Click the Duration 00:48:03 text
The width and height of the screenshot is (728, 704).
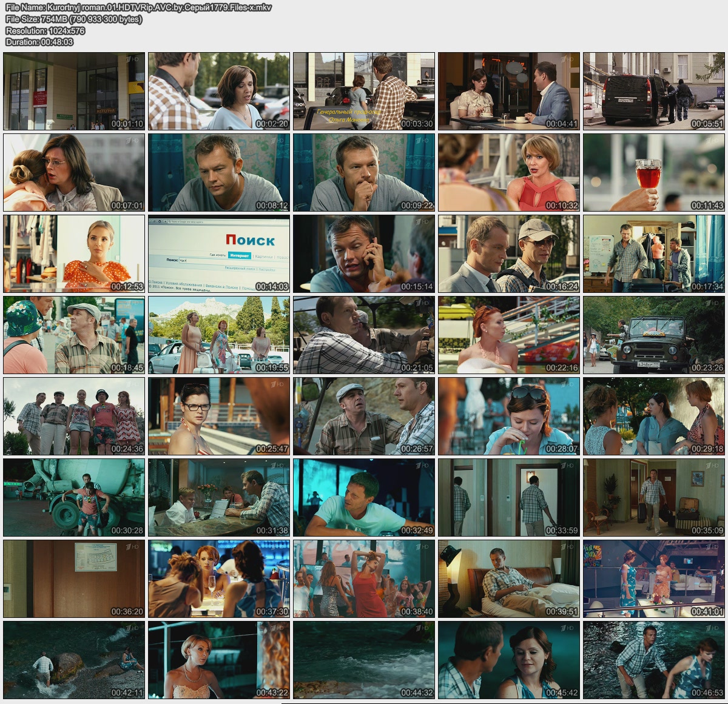click(39, 42)
